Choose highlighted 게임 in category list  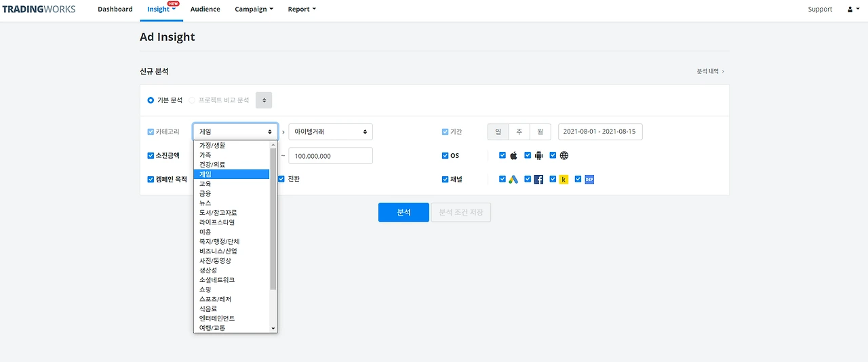point(232,174)
